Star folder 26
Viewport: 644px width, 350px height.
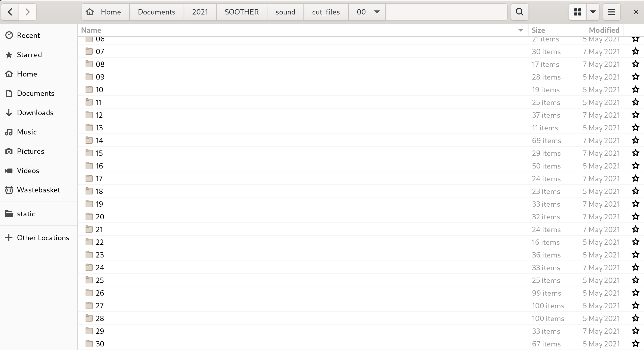tap(636, 293)
